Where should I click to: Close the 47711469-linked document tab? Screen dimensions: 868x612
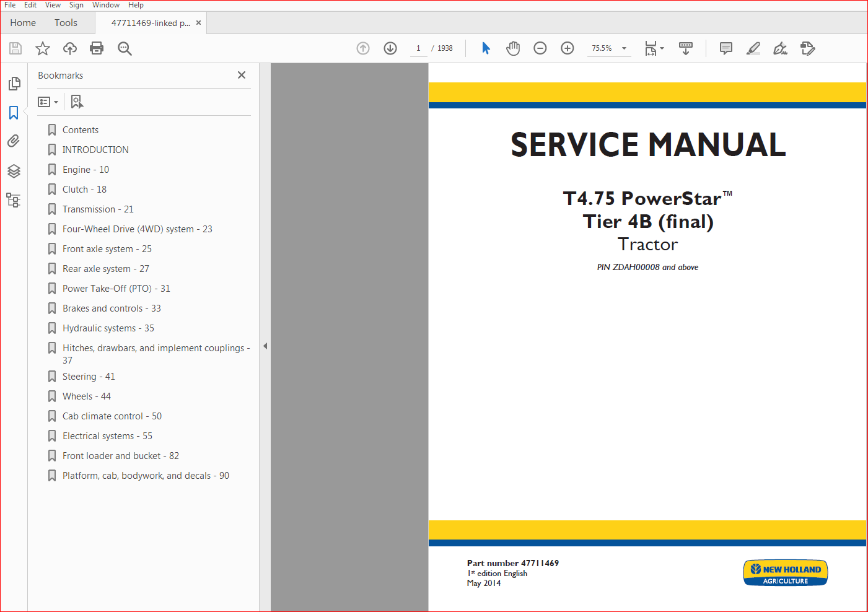199,23
